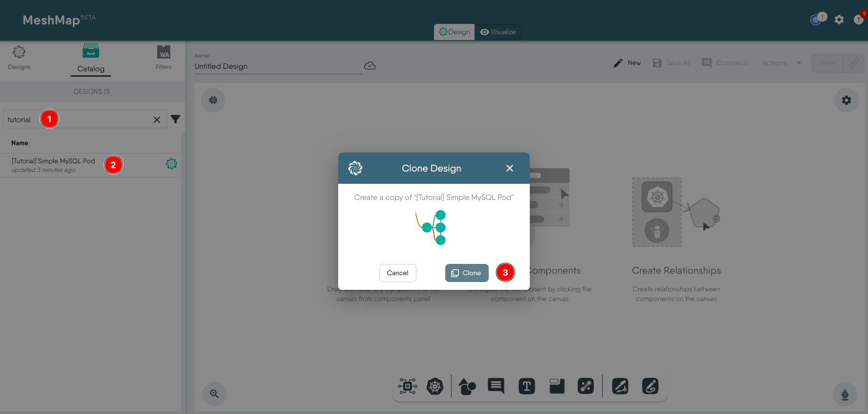
Task: Confirm with the Clone button
Action: tap(467, 273)
